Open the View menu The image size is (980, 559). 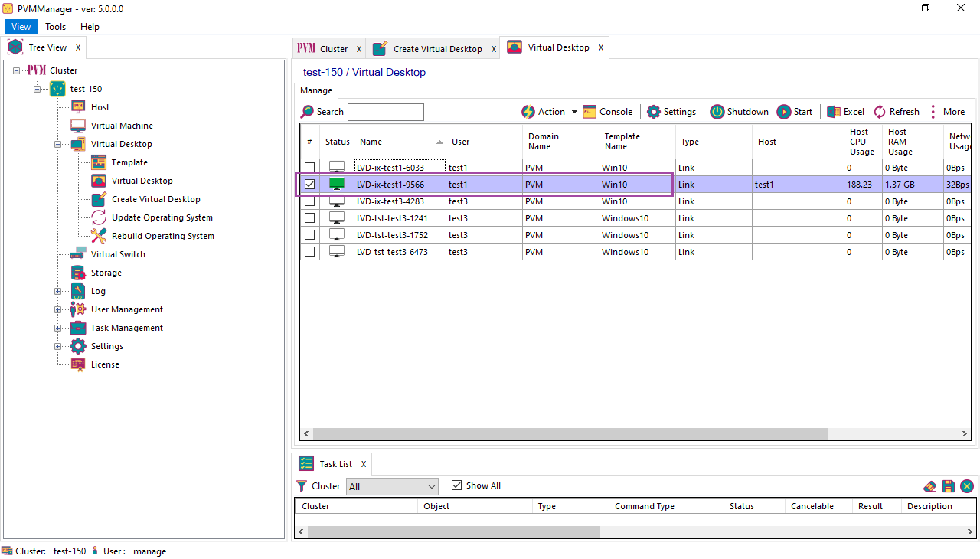tap(21, 27)
